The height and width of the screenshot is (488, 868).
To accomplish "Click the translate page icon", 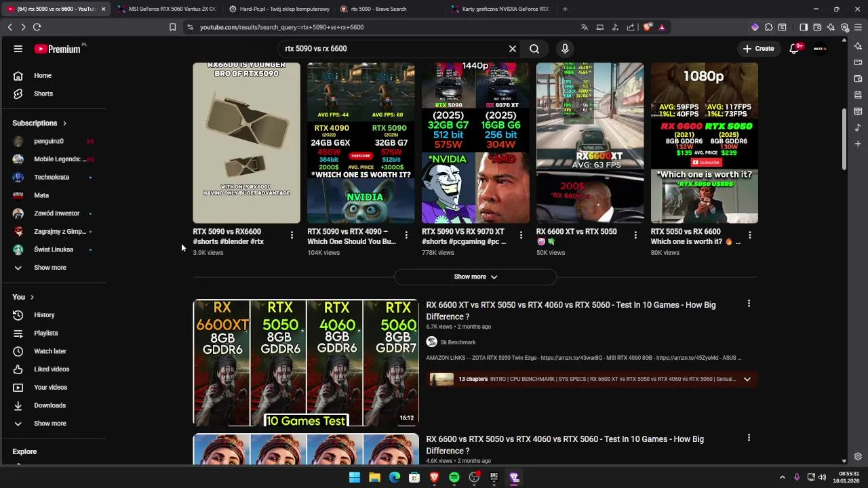I will [x=585, y=27].
